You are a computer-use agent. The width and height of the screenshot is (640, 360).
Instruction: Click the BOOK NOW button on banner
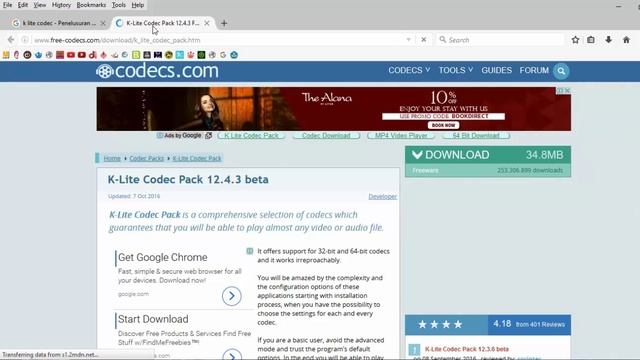(x=443, y=125)
